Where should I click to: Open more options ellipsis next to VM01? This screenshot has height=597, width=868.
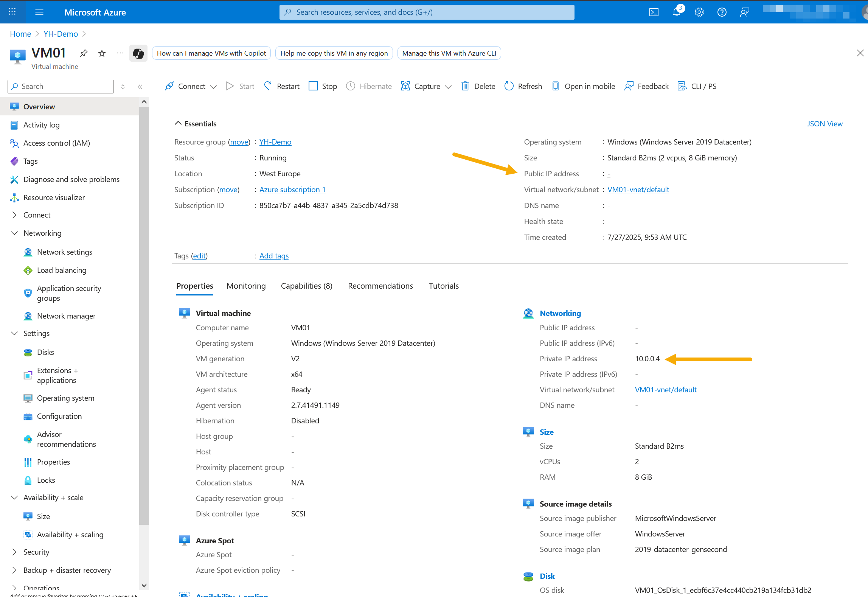(x=120, y=53)
